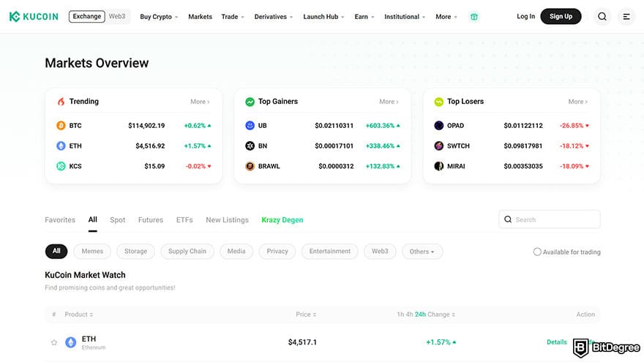Open the gift rewards icon
This screenshot has height=362, width=644.
click(x=474, y=17)
